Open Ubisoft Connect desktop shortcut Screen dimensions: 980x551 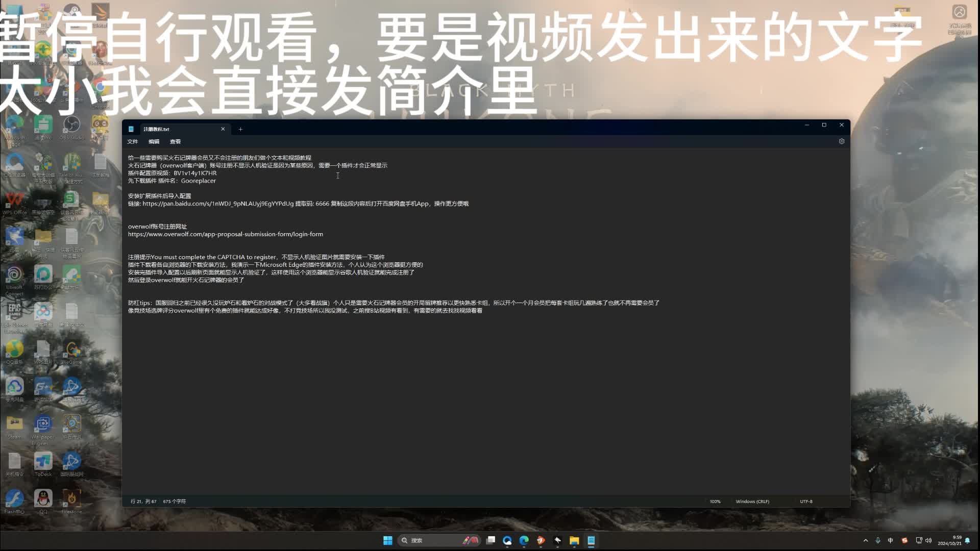pos(15,281)
